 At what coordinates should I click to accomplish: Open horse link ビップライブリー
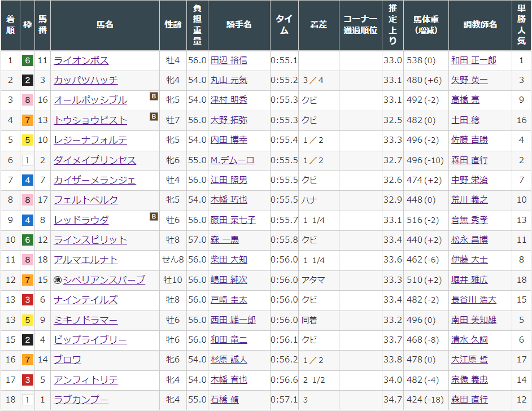[90, 340]
